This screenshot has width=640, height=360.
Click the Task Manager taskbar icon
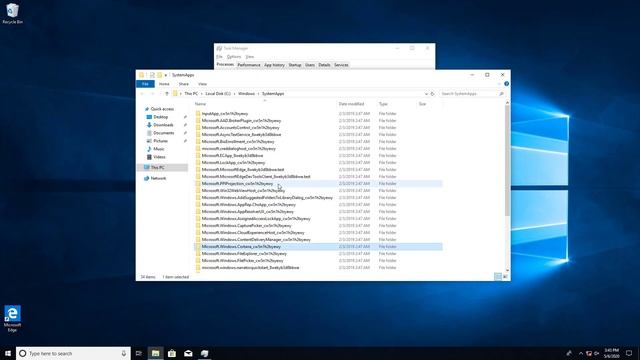click(204, 353)
